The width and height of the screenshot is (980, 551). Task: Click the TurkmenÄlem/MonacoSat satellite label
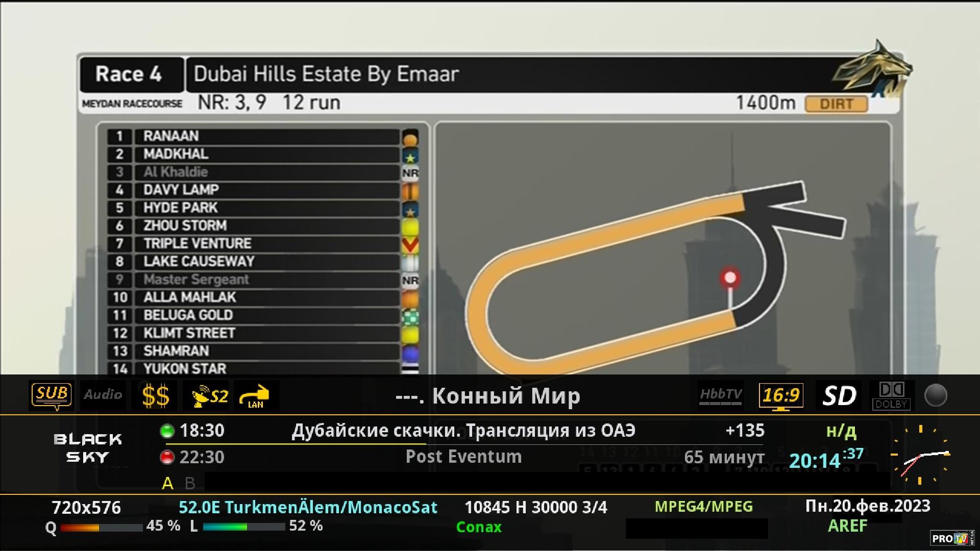click(x=308, y=507)
